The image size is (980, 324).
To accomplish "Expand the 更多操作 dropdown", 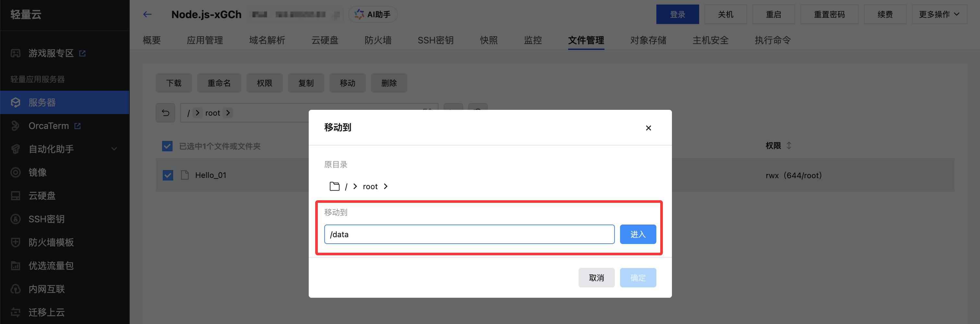I will pos(939,15).
